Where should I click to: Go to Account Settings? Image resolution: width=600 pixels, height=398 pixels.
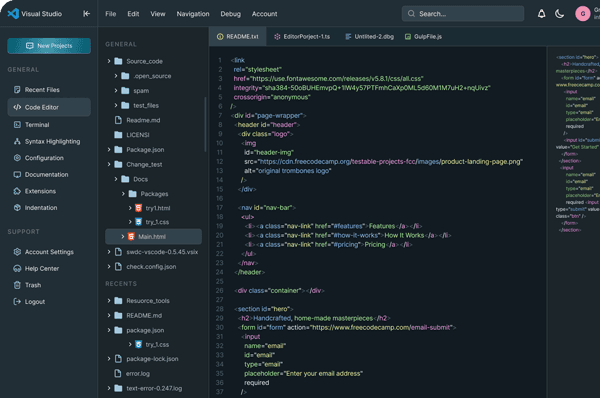[49, 252]
